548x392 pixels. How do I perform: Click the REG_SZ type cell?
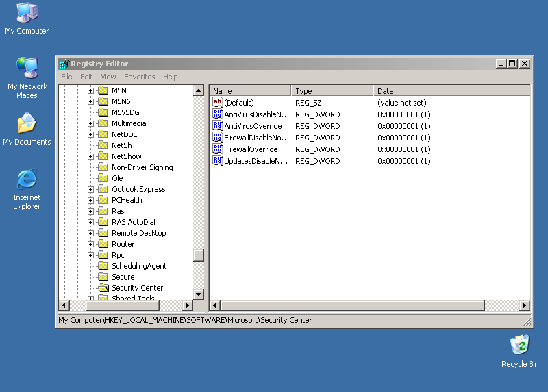coord(308,103)
